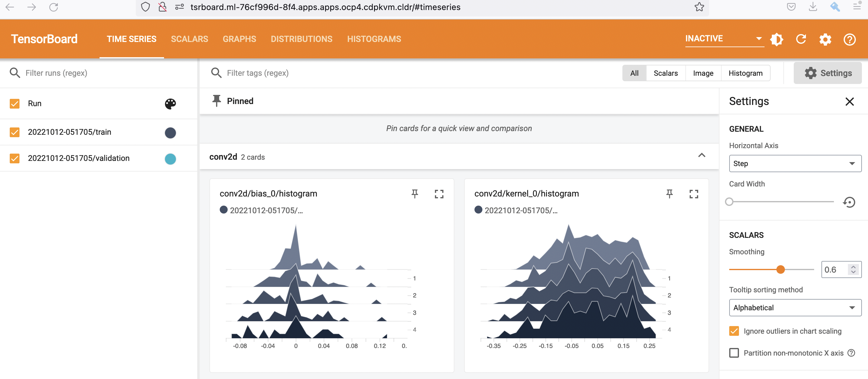
Task: Open the Horizontal Axis Step dropdown
Action: [x=795, y=163]
